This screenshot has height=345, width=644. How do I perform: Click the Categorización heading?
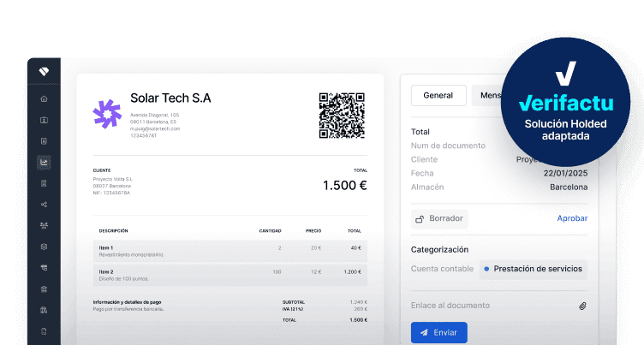[x=439, y=250]
